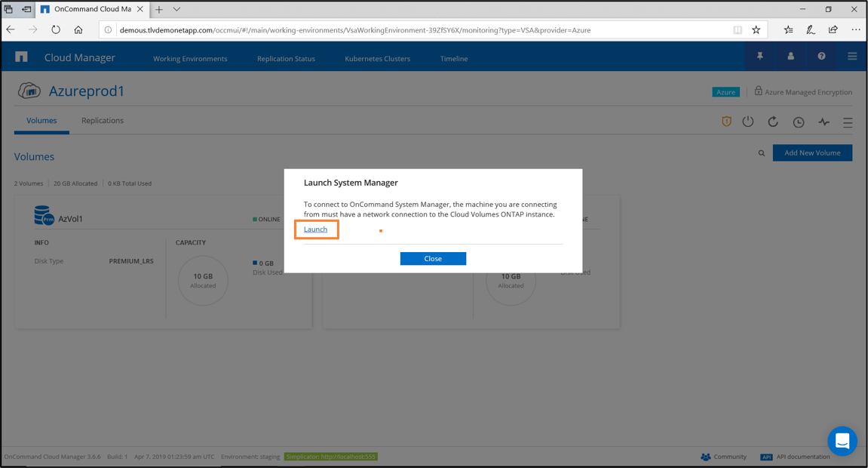The image size is (868, 468).
Task: Expand the browser tab list chevron
Action: click(x=176, y=10)
